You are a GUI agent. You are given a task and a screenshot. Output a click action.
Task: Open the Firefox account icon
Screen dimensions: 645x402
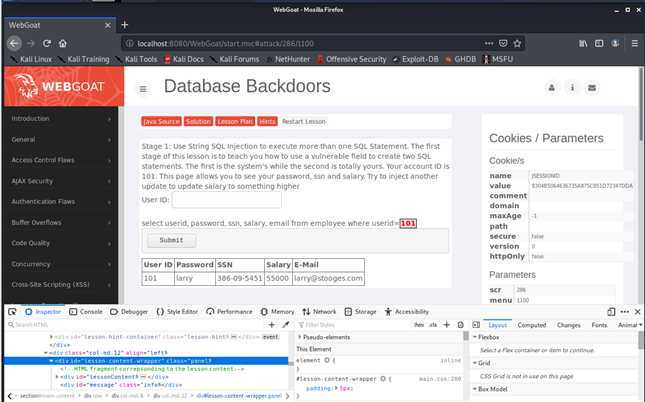pos(615,43)
